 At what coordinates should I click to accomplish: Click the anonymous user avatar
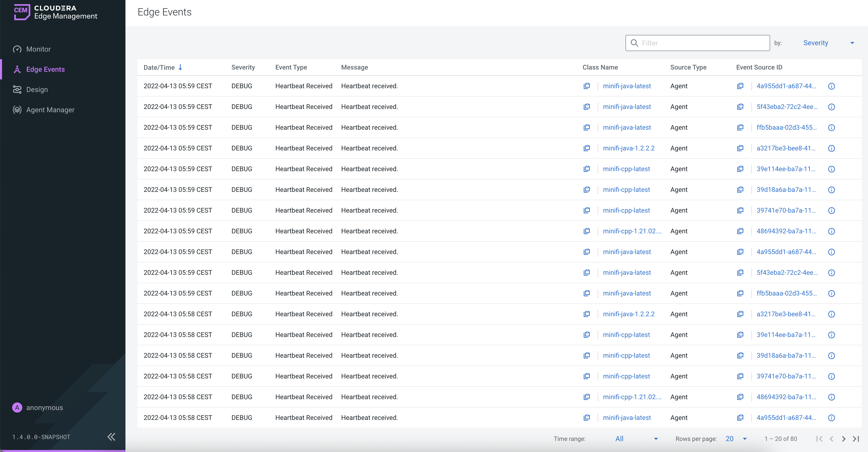pos(17,408)
